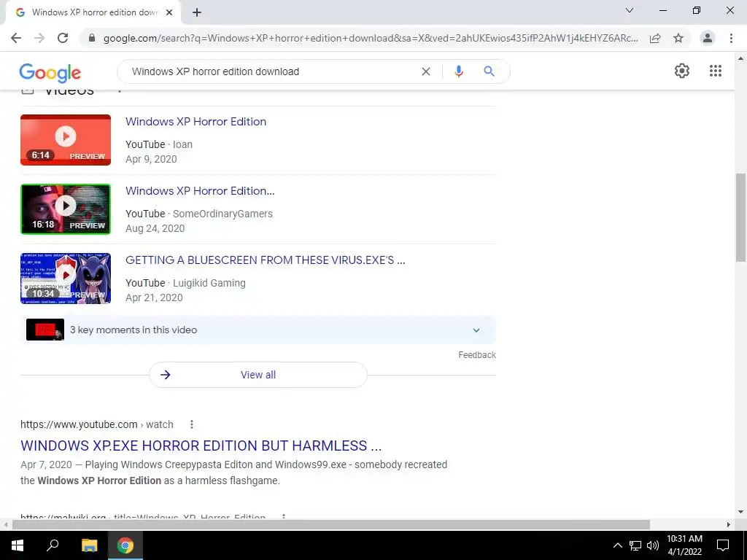The height and width of the screenshot is (560, 747).
Task: Click the scroll-right arrow at the bottom
Action: point(729,524)
